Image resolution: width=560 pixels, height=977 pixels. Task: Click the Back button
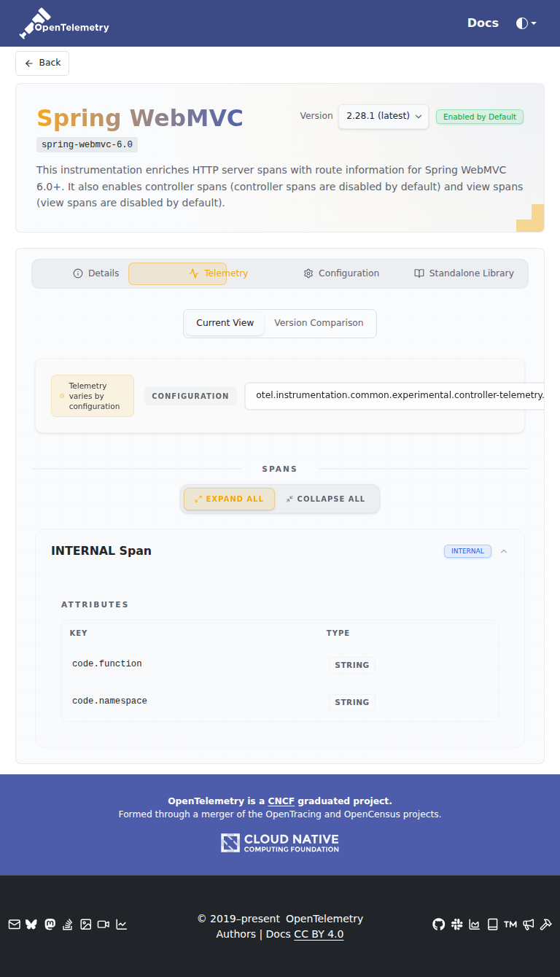pyautogui.click(x=42, y=63)
